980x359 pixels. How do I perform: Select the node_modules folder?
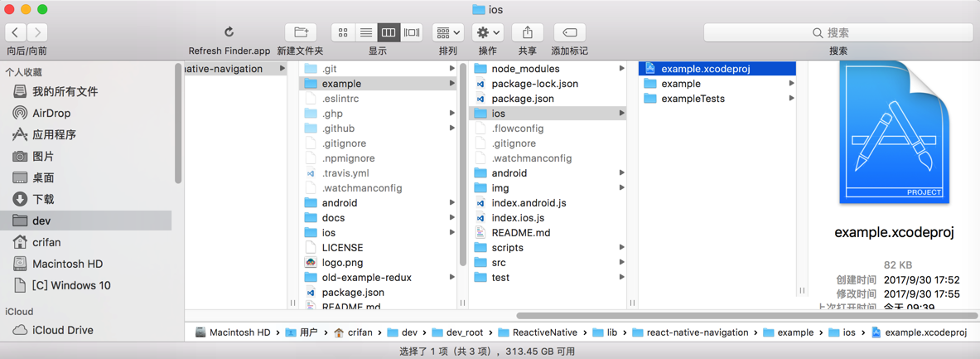tap(548, 69)
